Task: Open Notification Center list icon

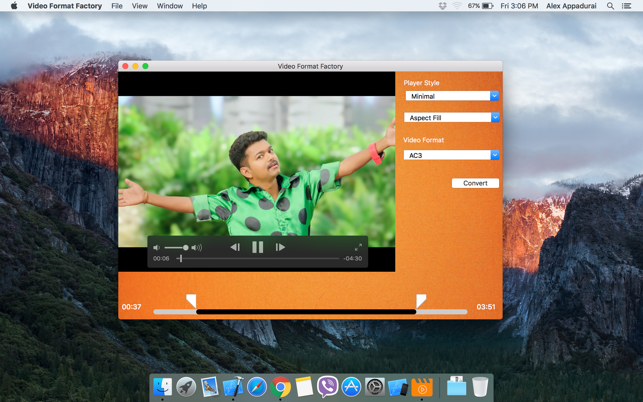Action: [x=626, y=6]
